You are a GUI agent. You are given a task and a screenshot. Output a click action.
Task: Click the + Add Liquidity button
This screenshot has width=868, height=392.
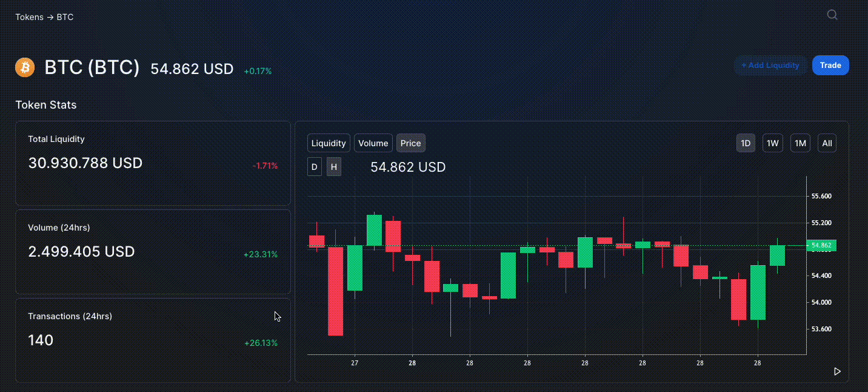tap(770, 66)
